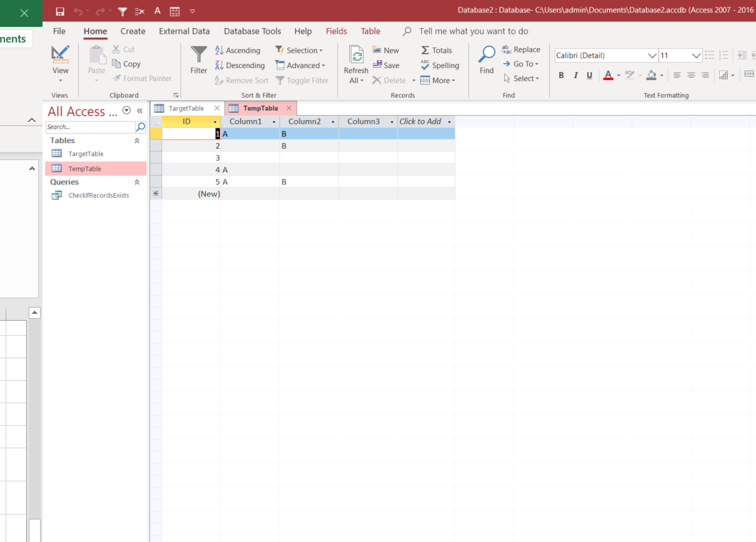The image size is (756, 542).
Task: Apply the red font color
Action: click(x=608, y=76)
